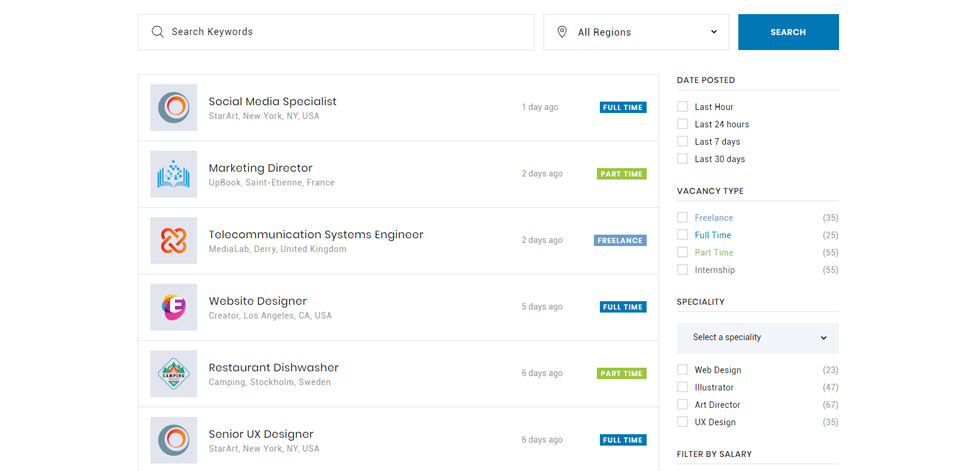
Task: Check the Internship vacancy checkbox
Action: [682, 270]
